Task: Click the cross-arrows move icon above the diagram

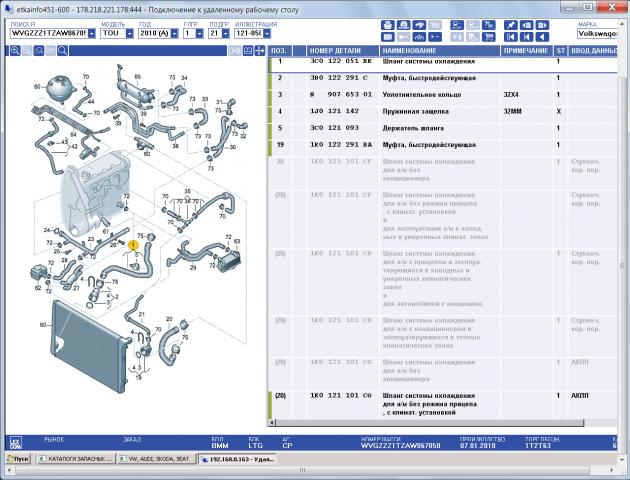Action: [x=260, y=51]
